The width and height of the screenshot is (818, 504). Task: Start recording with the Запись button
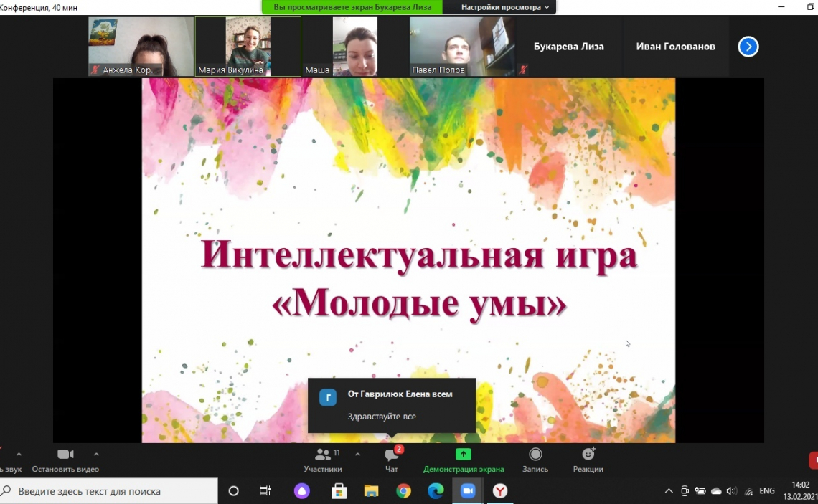tap(535, 460)
